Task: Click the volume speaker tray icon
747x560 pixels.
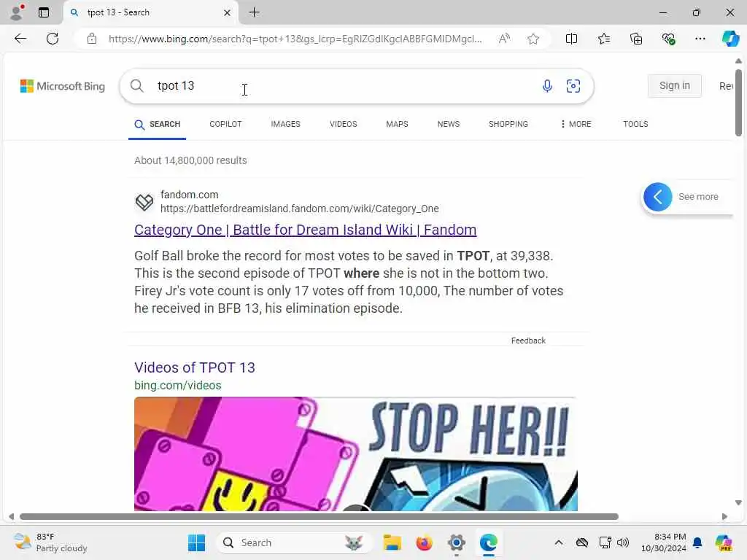Action: coord(623,542)
